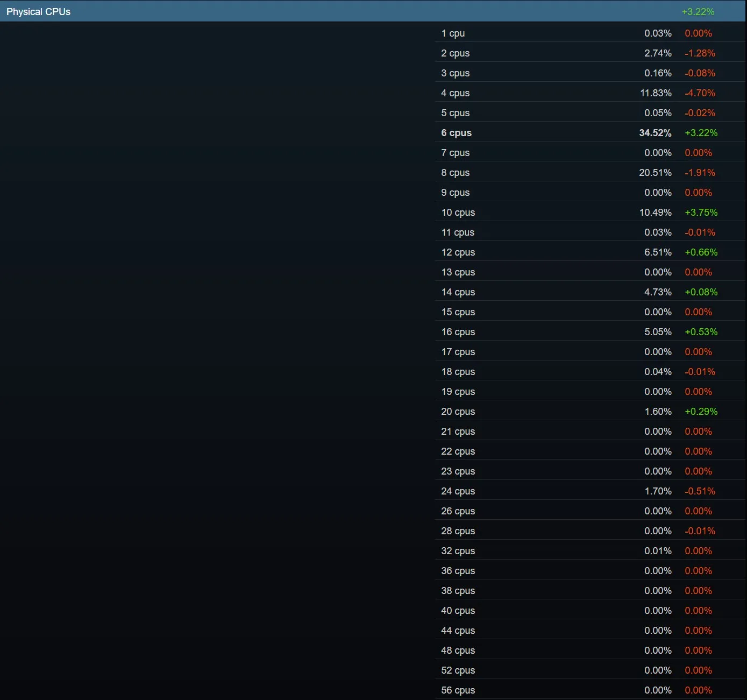This screenshot has height=700, width=747.
Task: Select the "18 cpus" row label
Action: pyautogui.click(x=458, y=372)
